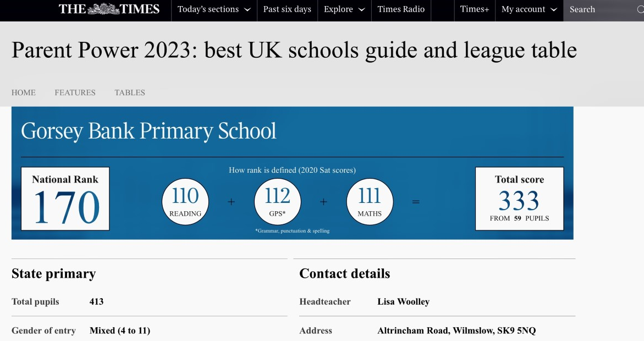Select 'How rank is defined (2020 Sat scores)' text

point(293,170)
